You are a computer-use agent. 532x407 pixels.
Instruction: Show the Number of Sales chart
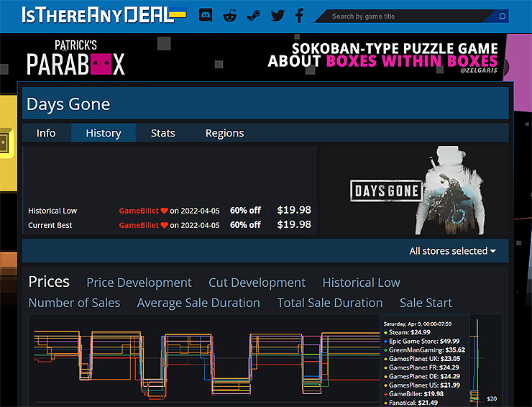point(74,303)
